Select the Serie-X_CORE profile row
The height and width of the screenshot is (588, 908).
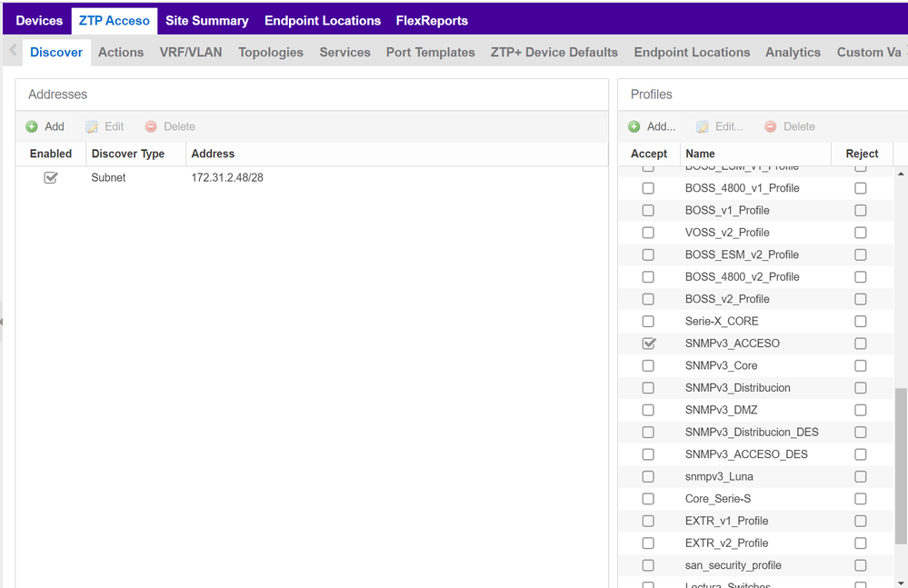722,322
